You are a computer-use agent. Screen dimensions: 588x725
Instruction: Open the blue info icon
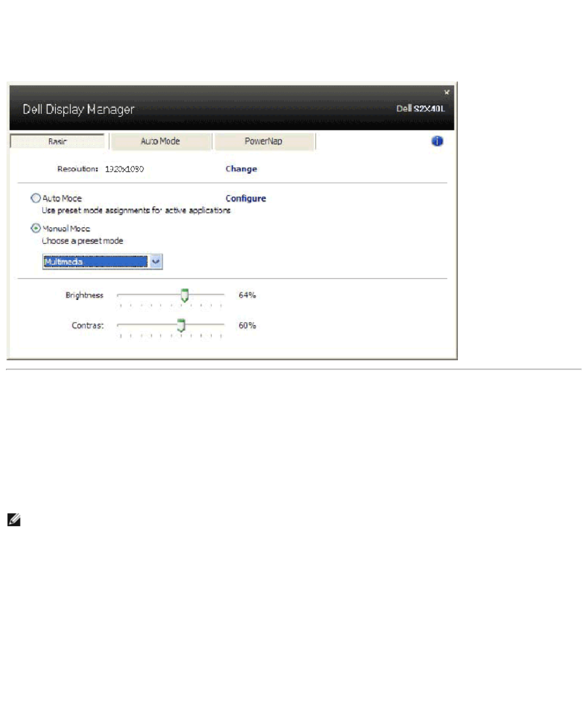point(437,141)
